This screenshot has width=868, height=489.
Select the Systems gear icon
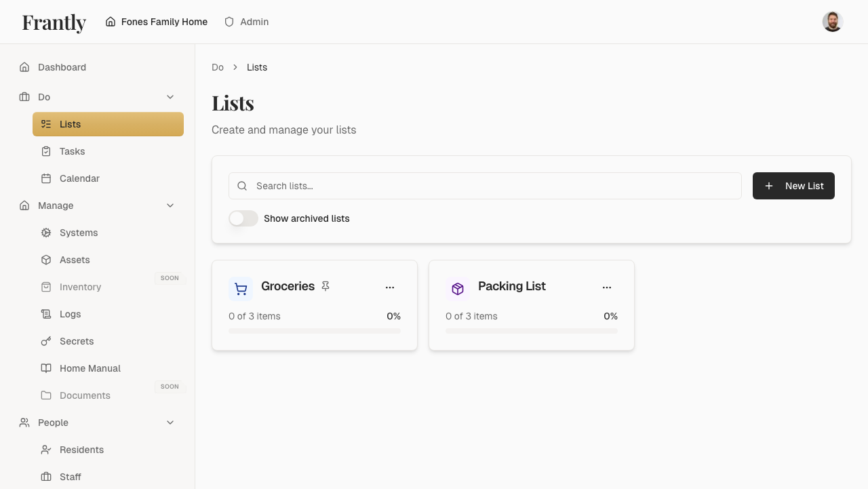click(45, 233)
